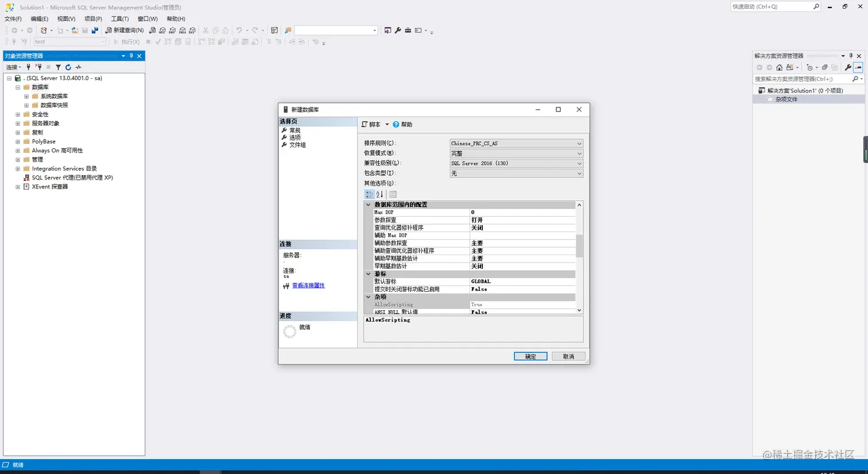Open the 连接 dropdown in Object Explorer
Image resolution: width=868 pixels, height=474 pixels.
point(13,67)
